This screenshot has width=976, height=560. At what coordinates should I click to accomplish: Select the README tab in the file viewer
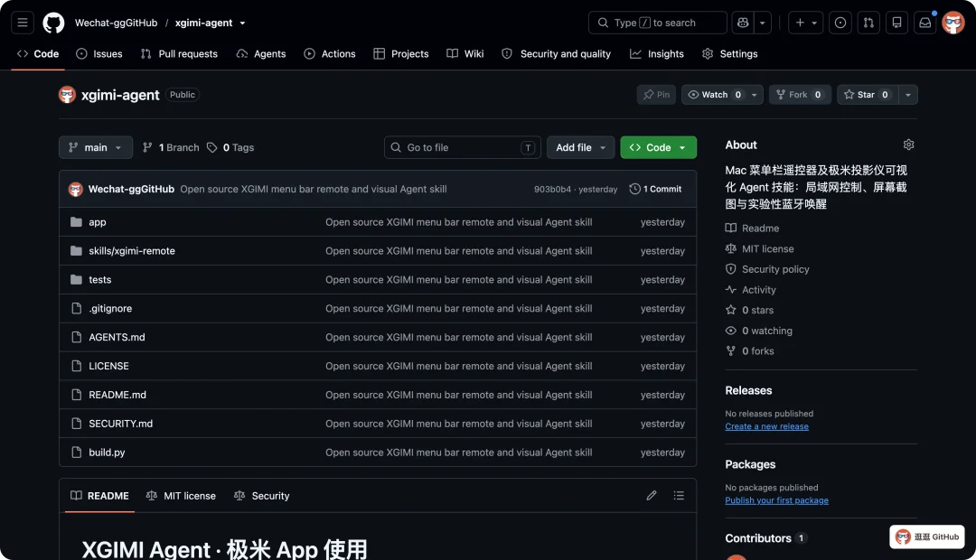[99, 496]
